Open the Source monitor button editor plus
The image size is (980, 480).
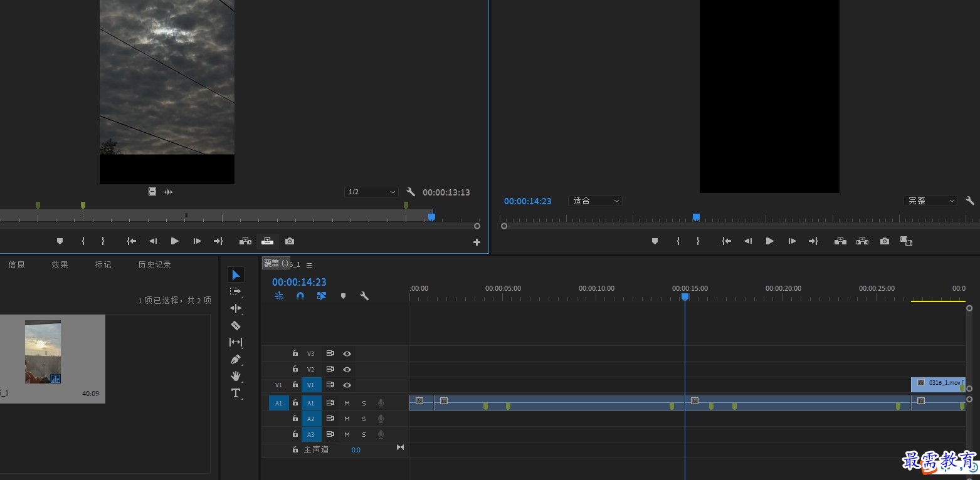(x=477, y=242)
